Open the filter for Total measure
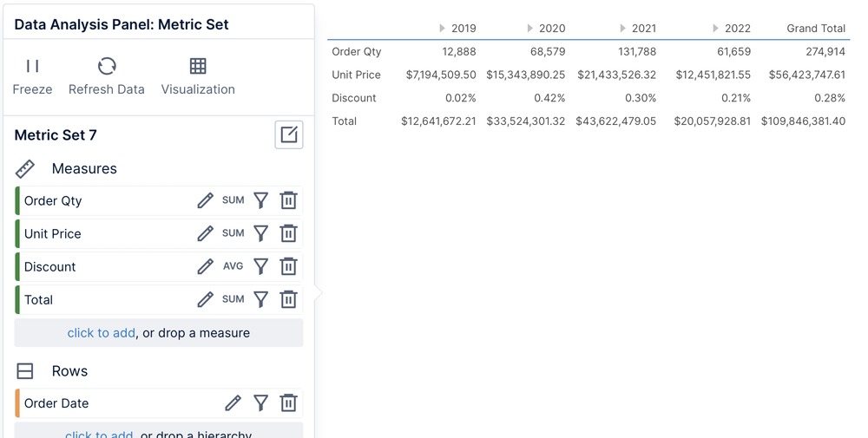This screenshot has height=438, width=868. point(260,300)
